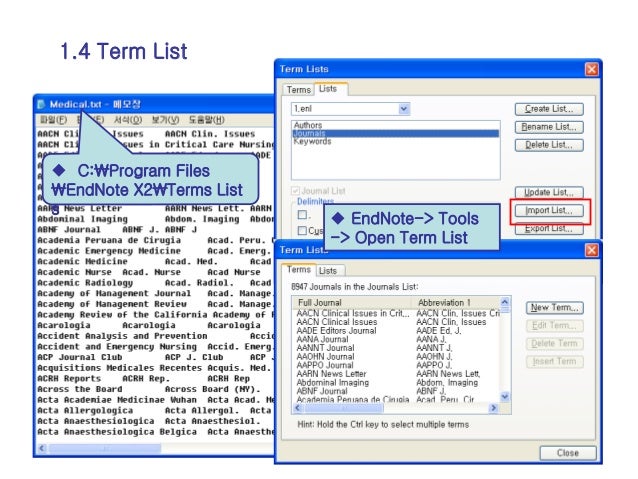This screenshot has width=638, height=479.
Task: Click the Academia Peruana de Cirugia Notepad line
Action: (155, 240)
